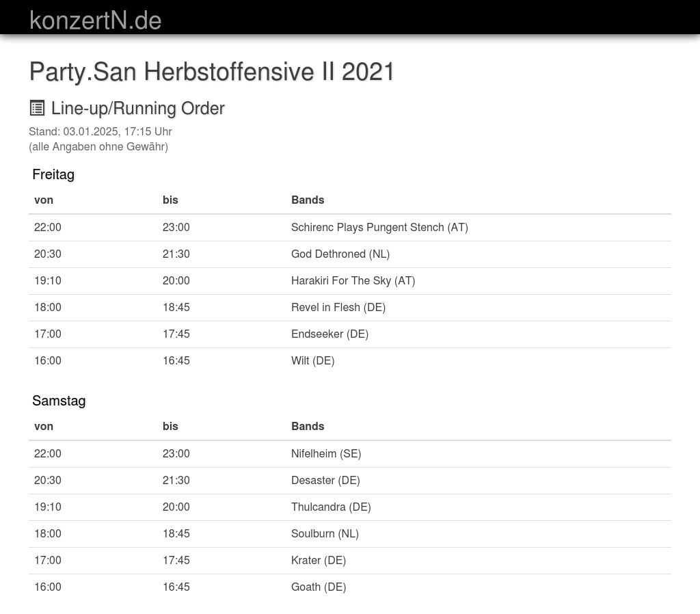
Task: Click the Bands column header under Freitag
Action: pos(308,200)
